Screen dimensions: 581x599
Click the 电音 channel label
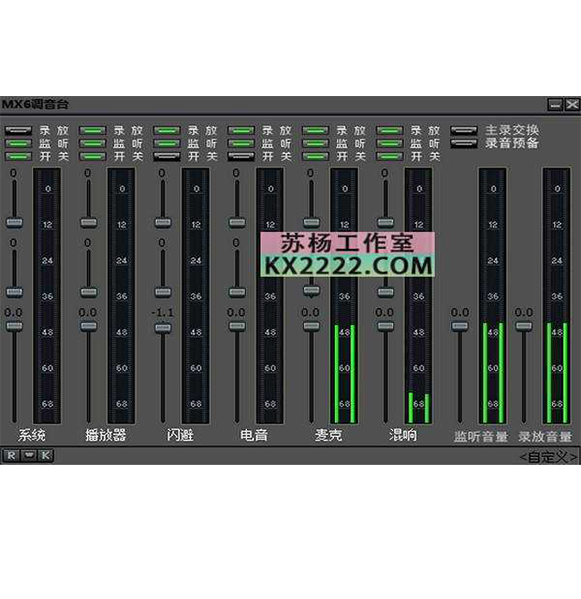pyautogui.click(x=254, y=435)
